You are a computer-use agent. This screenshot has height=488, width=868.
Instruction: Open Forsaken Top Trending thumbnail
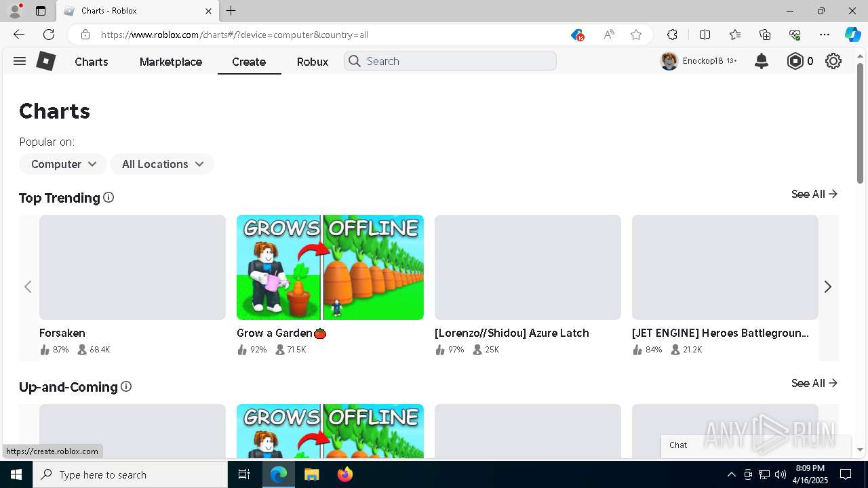point(132,267)
